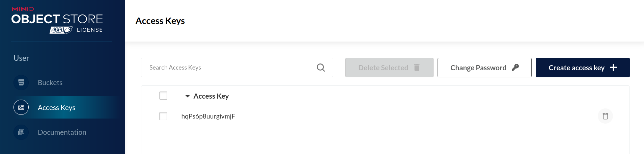The height and width of the screenshot is (154, 644).
Task: Delete key hqPs6p8uurgivmjF with trash icon
Action: [x=606, y=116]
